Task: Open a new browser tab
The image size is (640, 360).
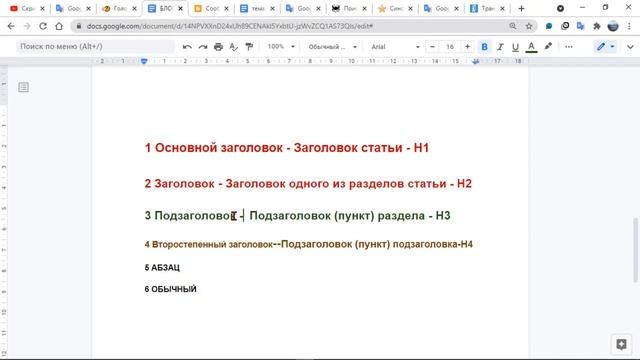Action: pos(521,9)
